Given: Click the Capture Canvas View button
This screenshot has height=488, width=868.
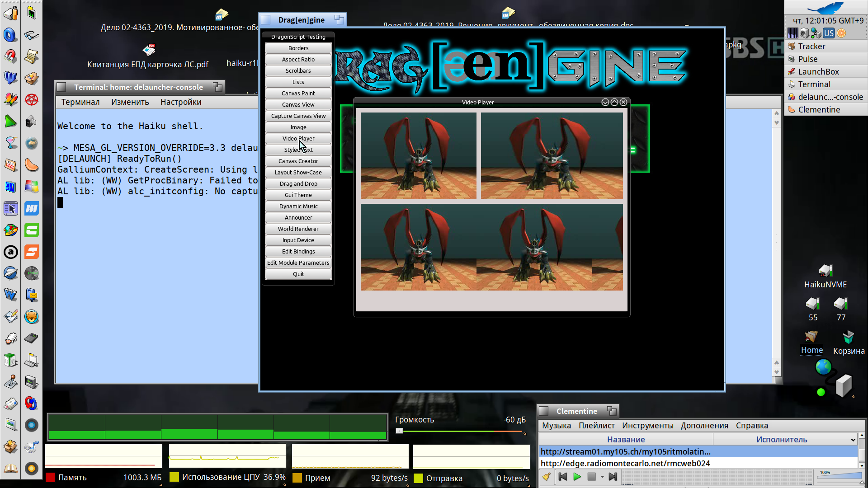Looking at the screenshot, I should (x=298, y=116).
